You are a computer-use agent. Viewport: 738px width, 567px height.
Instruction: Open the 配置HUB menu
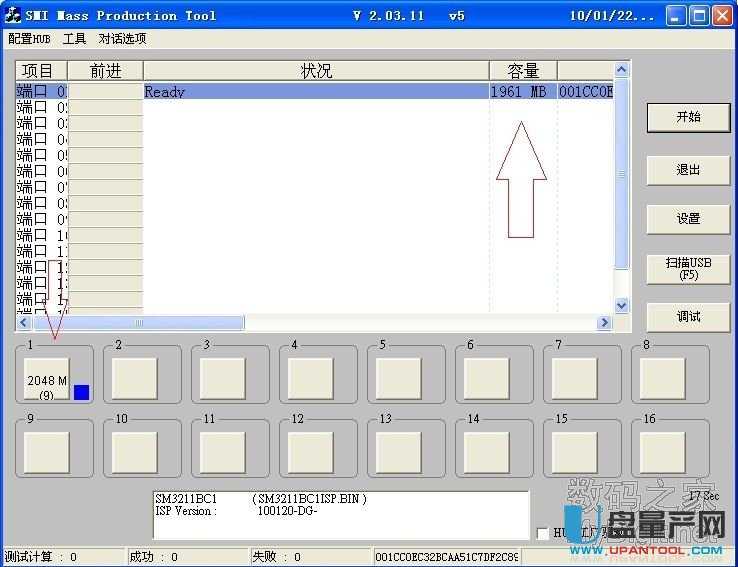[x=29, y=39]
